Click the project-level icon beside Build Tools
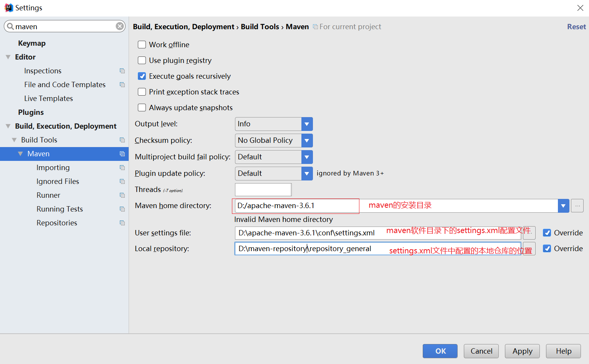The height and width of the screenshot is (364, 589). (x=122, y=140)
